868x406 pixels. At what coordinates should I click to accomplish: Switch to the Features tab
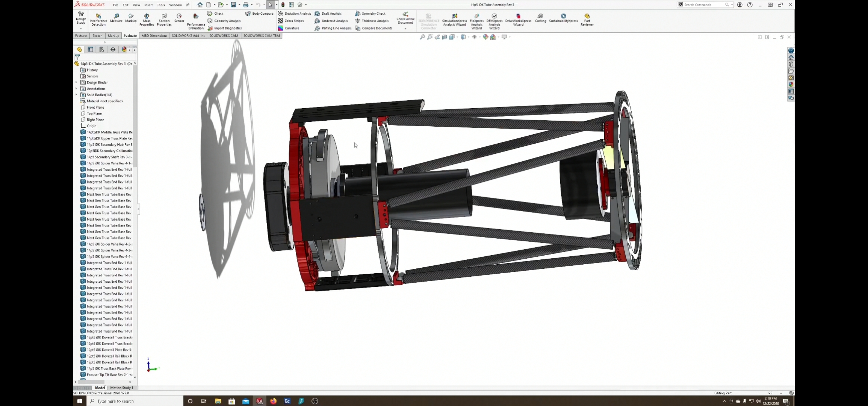[x=81, y=36]
